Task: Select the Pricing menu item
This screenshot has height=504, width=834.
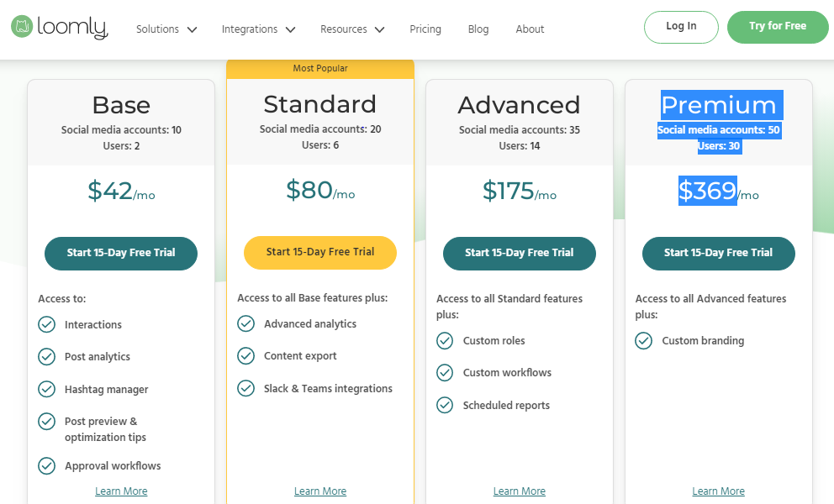Action: coord(425,29)
